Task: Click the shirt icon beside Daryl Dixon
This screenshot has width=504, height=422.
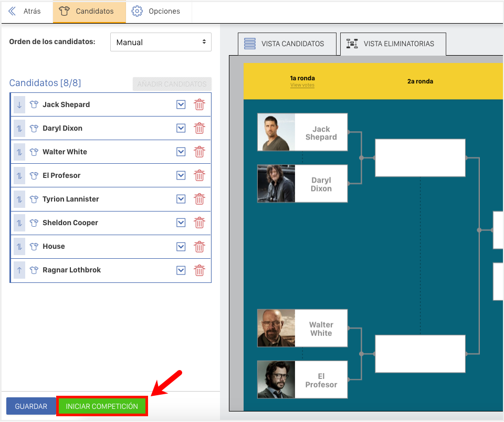Action: pyautogui.click(x=34, y=128)
